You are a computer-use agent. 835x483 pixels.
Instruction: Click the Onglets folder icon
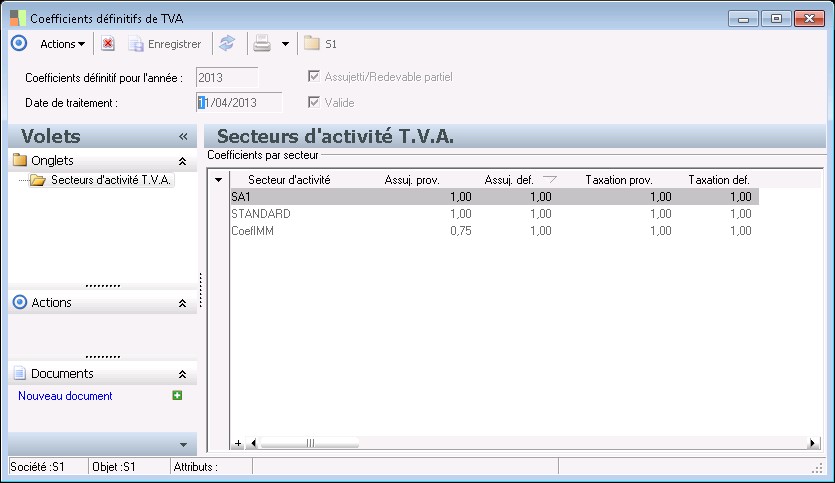[x=20, y=160]
